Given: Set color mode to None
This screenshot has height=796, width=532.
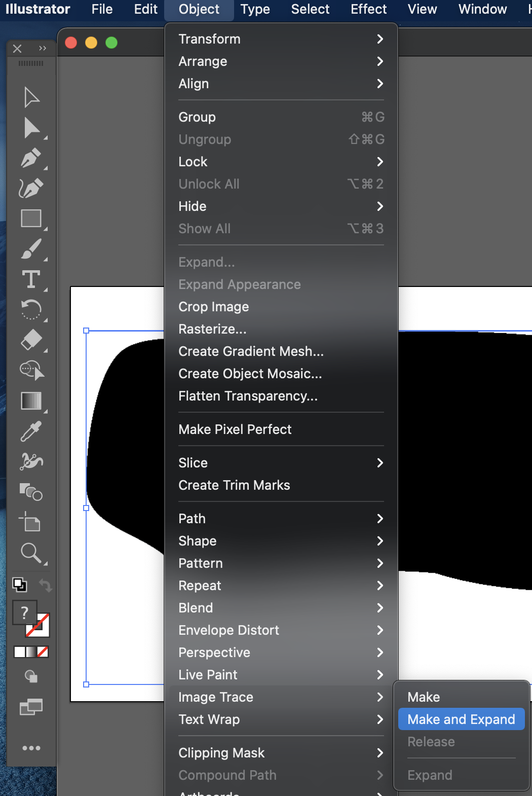Looking at the screenshot, I should 43,652.
